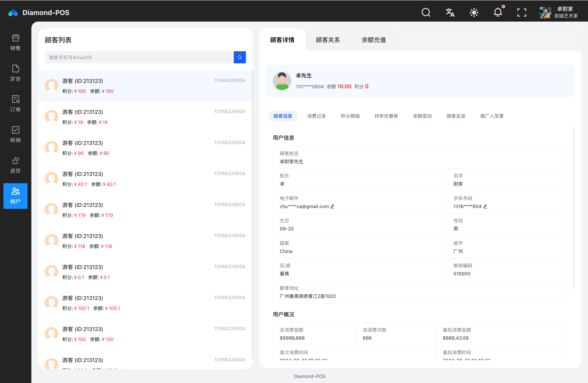Switch to the 余额充值 tab
The width and height of the screenshot is (588, 383).
pyautogui.click(x=374, y=40)
